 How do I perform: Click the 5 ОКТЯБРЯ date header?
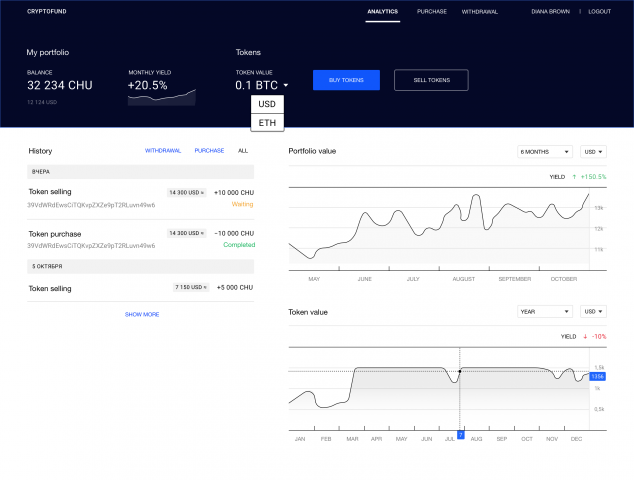140,266
